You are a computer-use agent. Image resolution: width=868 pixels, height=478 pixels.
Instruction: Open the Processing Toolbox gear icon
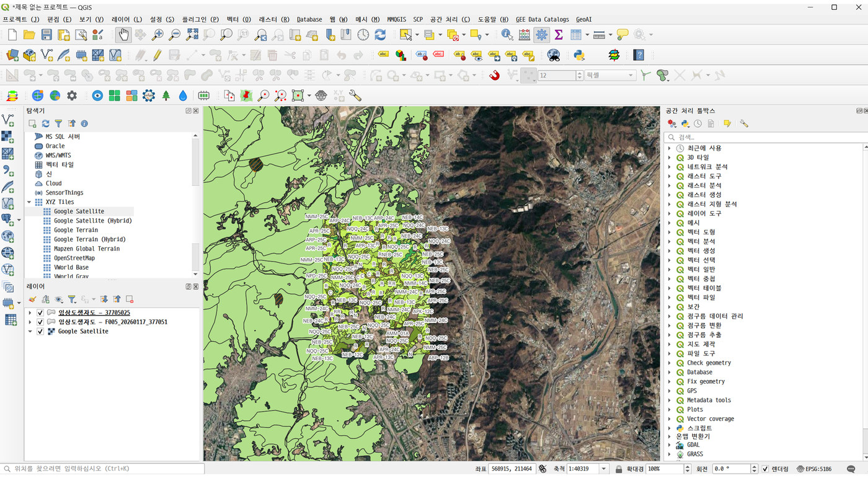pos(542,35)
